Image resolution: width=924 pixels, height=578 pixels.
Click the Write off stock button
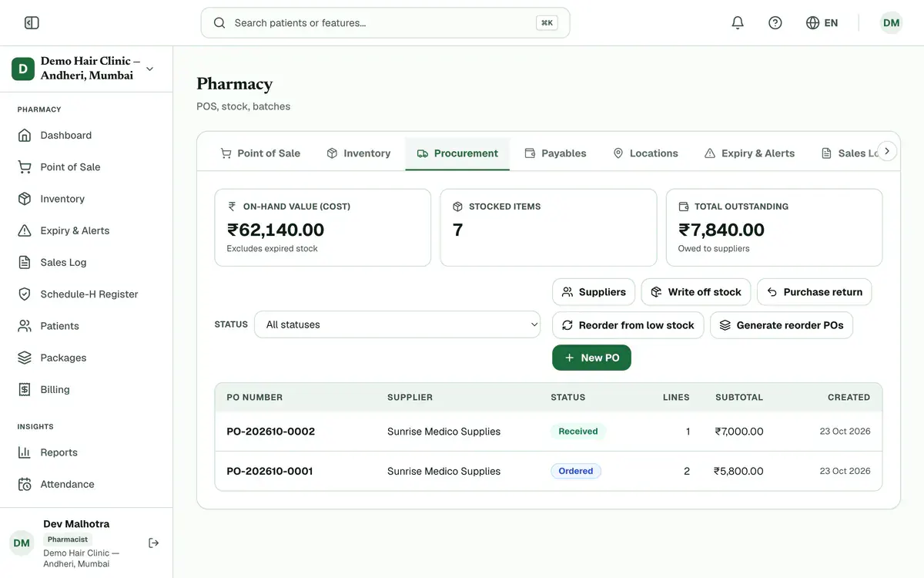[696, 292]
